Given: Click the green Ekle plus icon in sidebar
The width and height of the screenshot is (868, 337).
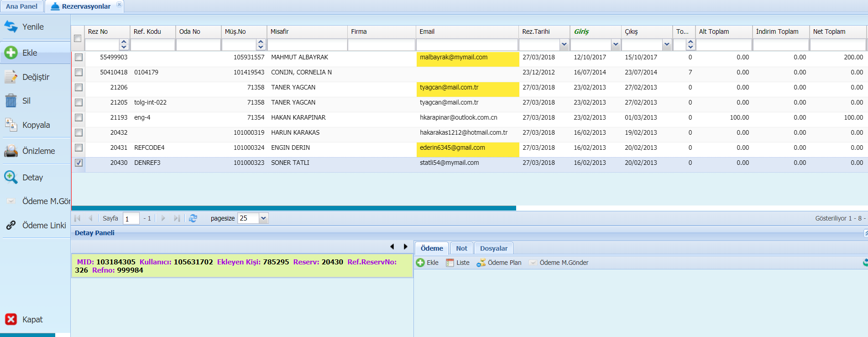Looking at the screenshot, I should [x=11, y=53].
